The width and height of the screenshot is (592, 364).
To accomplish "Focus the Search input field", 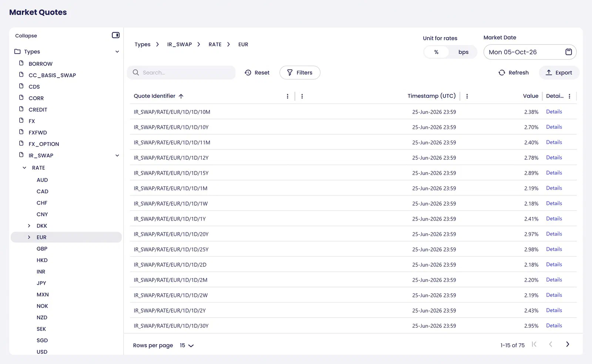I will 181,73.
